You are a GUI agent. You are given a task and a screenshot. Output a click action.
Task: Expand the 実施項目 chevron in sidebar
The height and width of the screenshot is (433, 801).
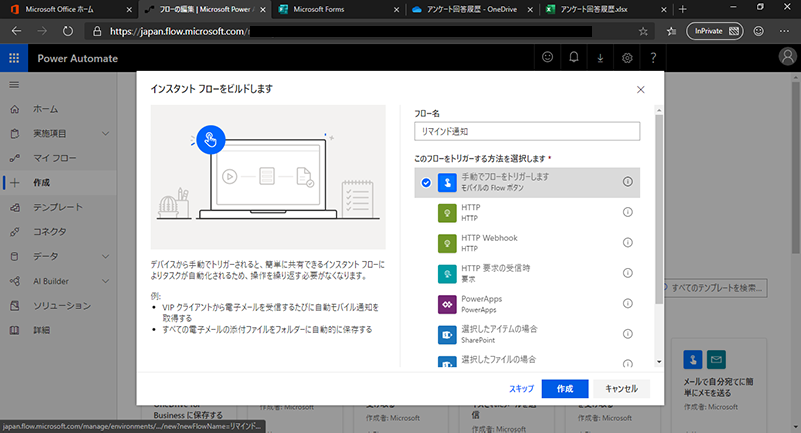(105, 133)
